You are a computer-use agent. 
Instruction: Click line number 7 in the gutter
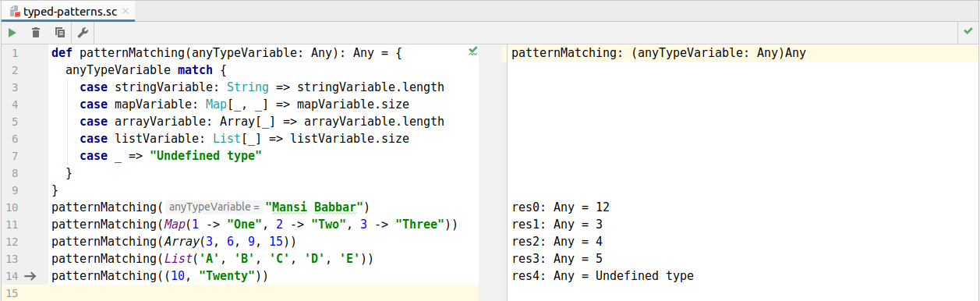15,156
